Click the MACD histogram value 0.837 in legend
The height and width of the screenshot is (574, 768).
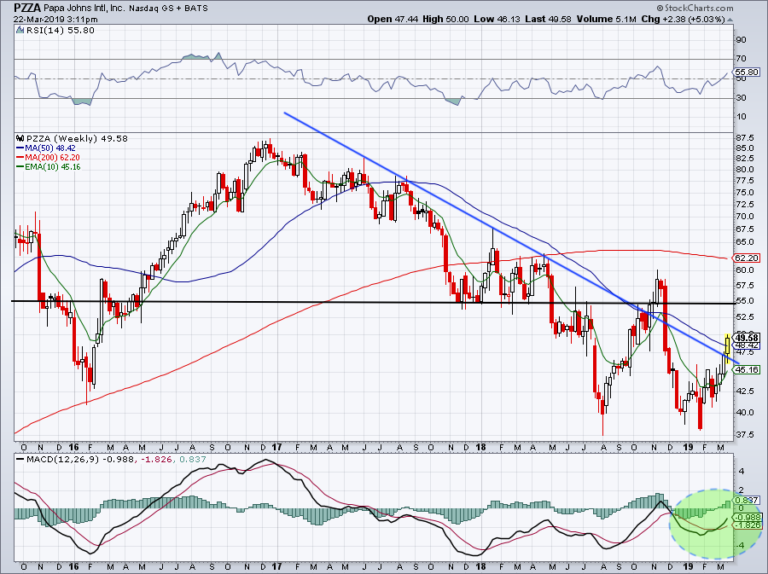[192, 459]
